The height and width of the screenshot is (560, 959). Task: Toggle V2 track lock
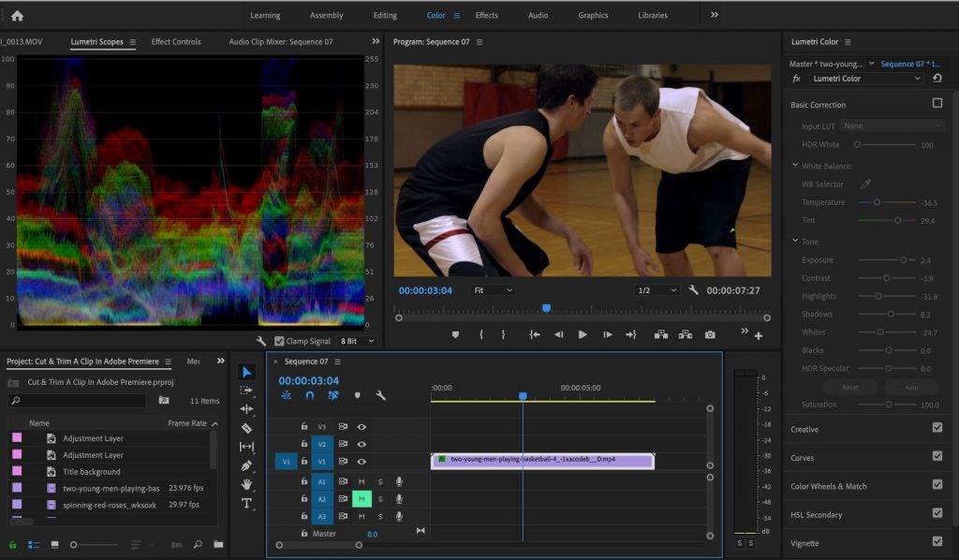tap(304, 444)
